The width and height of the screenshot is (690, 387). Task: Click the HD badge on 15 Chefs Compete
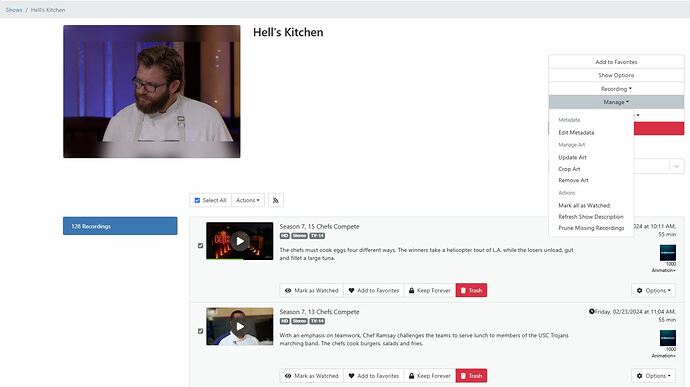285,236
